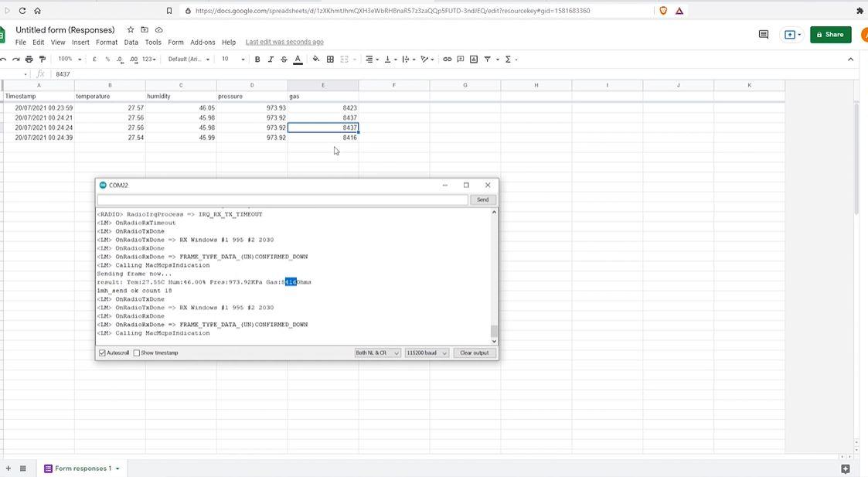Open the cell borders tool
This screenshot has width=868, height=477.
[x=330, y=60]
